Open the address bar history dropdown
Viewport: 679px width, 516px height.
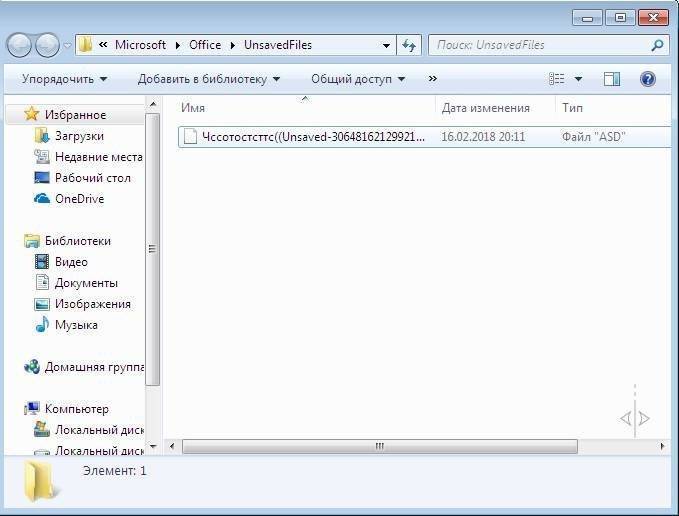pos(386,45)
